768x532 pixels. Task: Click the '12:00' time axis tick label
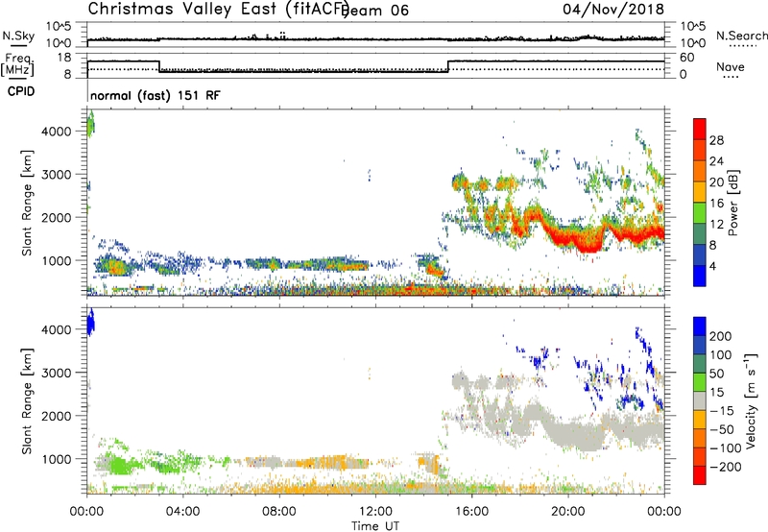[x=375, y=512]
